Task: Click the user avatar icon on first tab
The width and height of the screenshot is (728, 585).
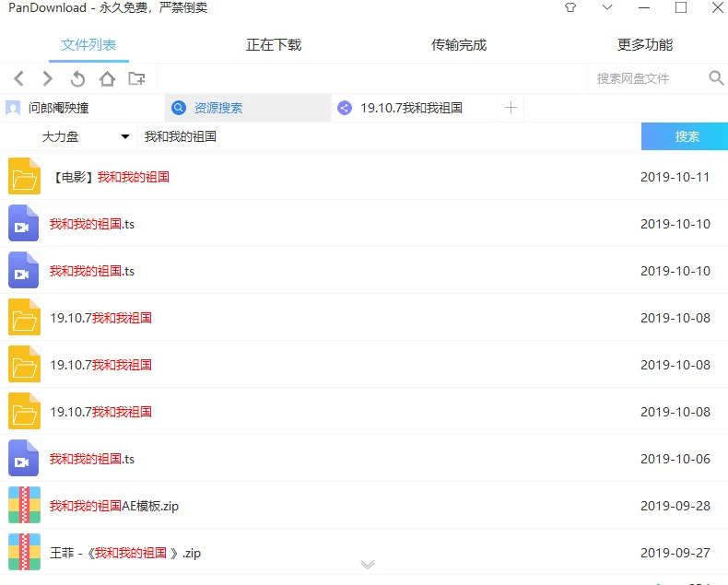Action: pyautogui.click(x=13, y=108)
